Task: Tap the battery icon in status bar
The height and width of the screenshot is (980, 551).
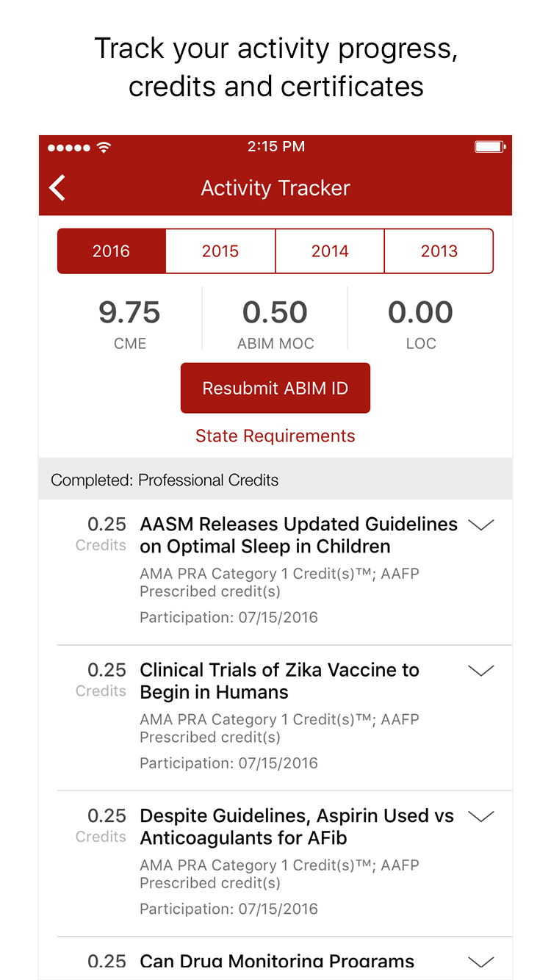Action: (489, 147)
